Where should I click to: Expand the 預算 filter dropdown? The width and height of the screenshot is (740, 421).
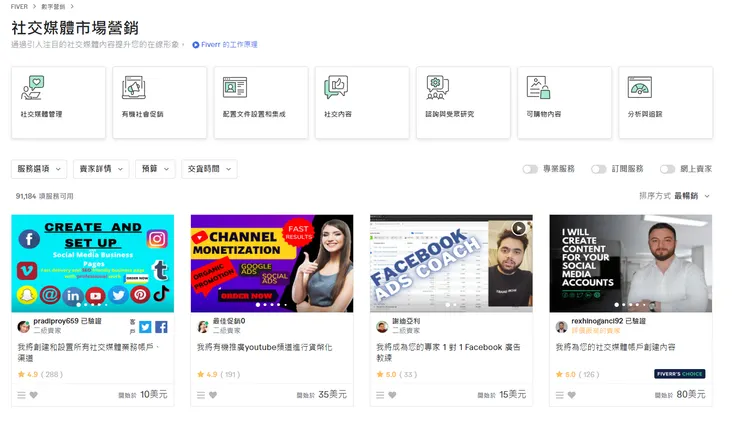[155, 169]
